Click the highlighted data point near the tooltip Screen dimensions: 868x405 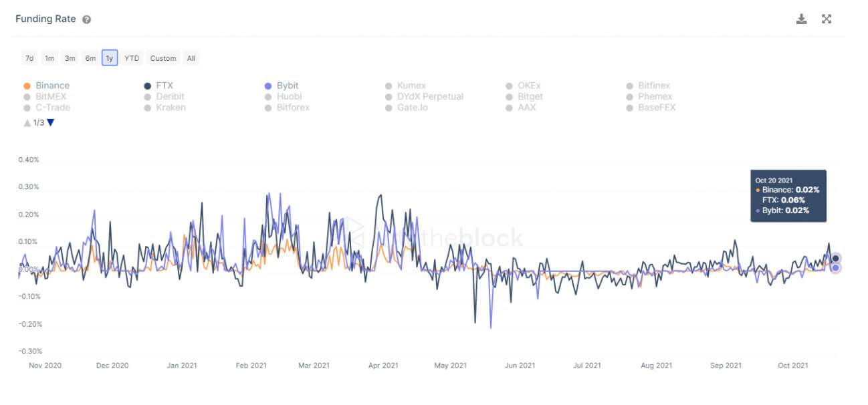[x=835, y=257]
